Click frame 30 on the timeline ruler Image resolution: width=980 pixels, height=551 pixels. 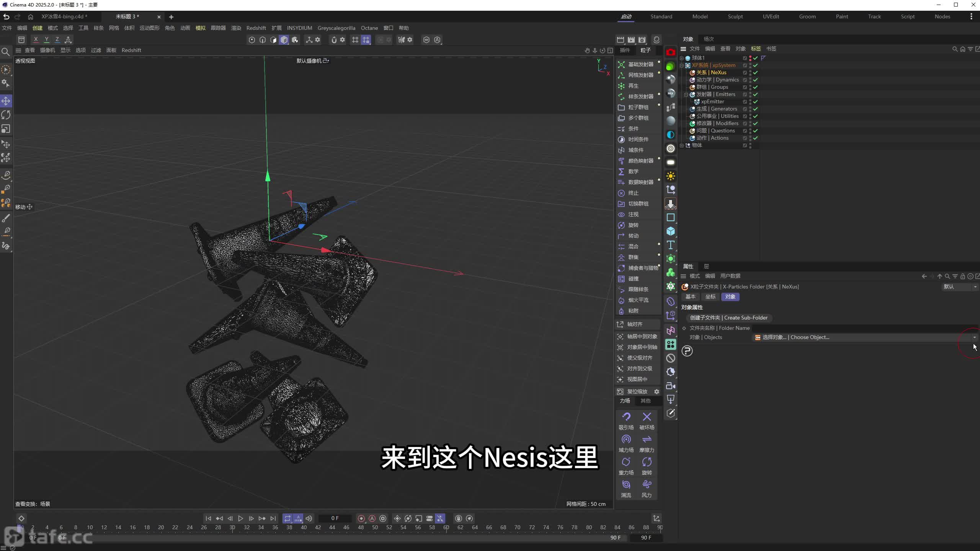pos(232,528)
